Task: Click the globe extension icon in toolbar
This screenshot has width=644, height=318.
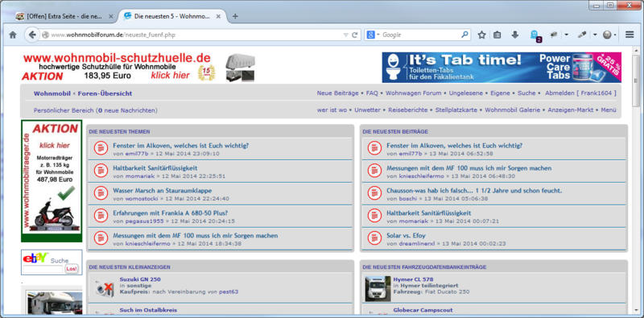Action: click(x=607, y=35)
